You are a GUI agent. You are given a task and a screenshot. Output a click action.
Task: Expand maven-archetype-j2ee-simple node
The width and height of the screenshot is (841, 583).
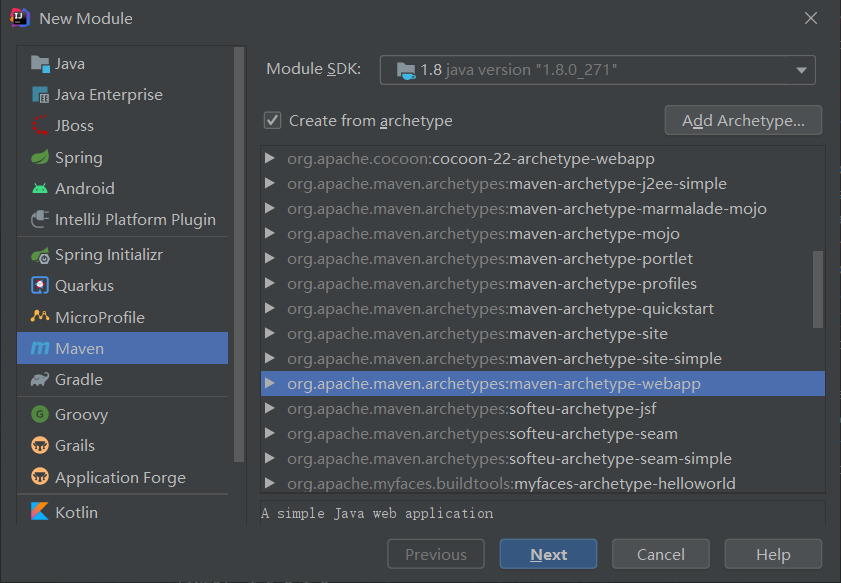click(x=270, y=183)
